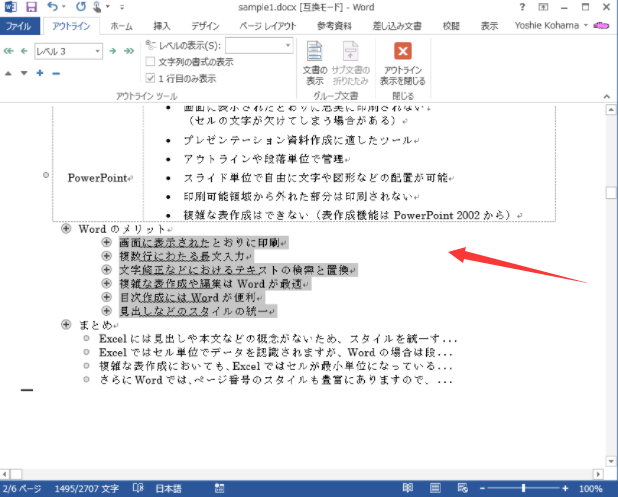The image size is (618, 497).
Task: Open the 100% zoom level dialog
Action: (x=591, y=489)
